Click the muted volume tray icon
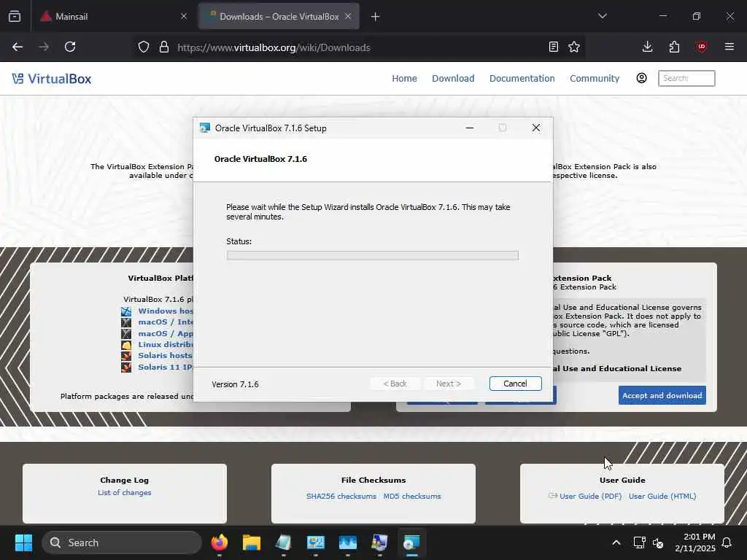747x560 pixels. (x=658, y=542)
